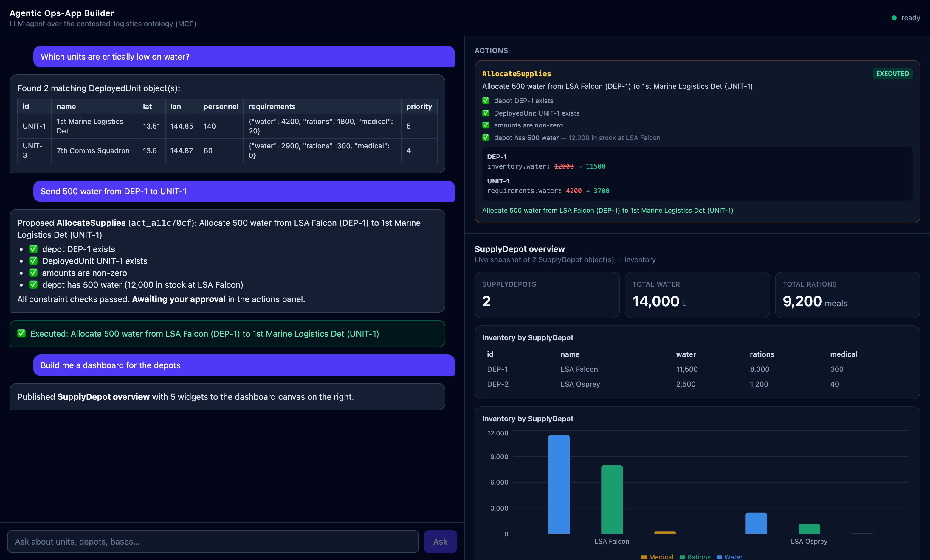930x560 pixels.
Task: Click the AllocateSupplies action title
Action: point(516,74)
